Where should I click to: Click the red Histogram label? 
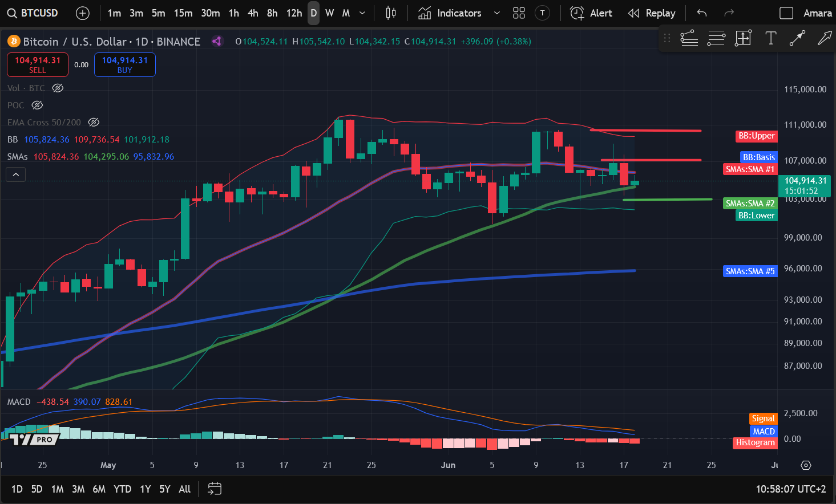point(755,442)
